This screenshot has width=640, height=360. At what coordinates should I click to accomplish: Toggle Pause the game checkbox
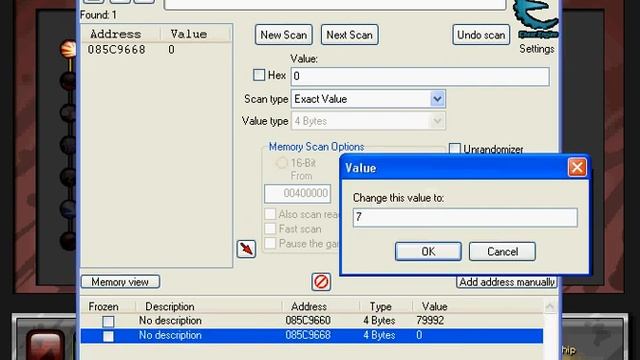(x=270, y=243)
